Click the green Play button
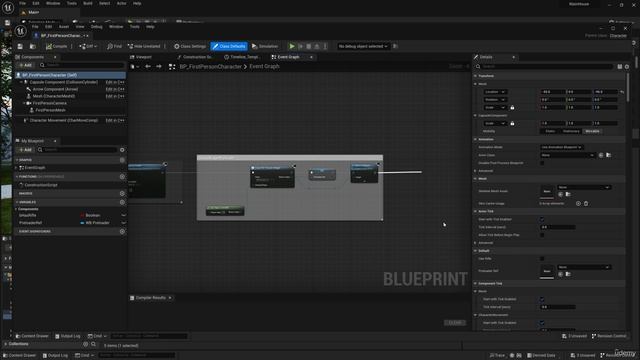Image resolution: width=640 pixels, height=360 pixels. [292, 47]
